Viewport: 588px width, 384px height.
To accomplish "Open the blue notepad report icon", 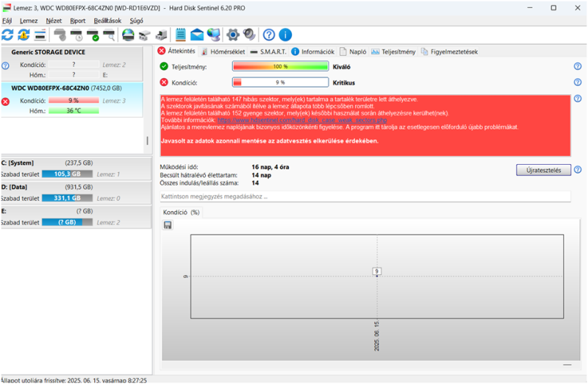I will coord(180,35).
